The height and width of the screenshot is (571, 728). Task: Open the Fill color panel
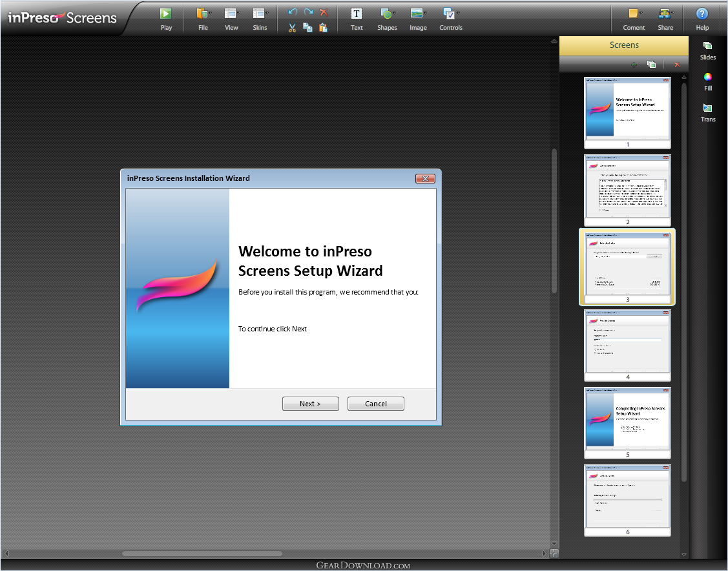tap(707, 81)
